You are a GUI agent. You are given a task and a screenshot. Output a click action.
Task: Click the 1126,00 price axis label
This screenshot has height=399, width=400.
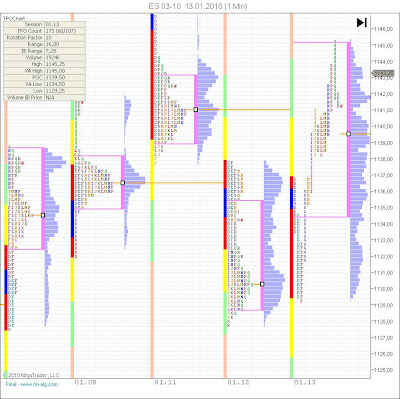[x=383, y=354]
